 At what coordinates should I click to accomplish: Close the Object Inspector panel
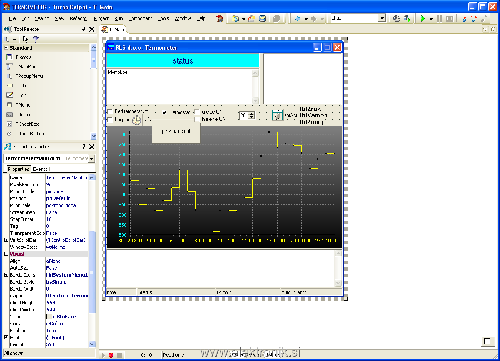[92, 146]
